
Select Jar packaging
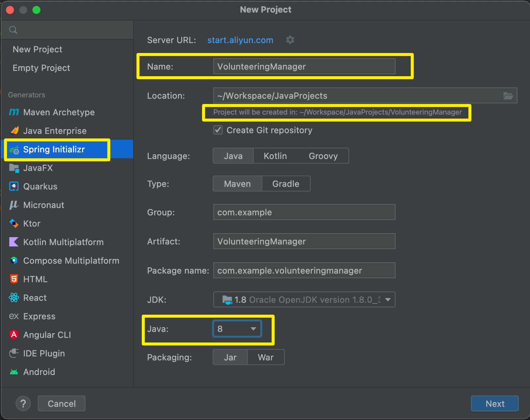[230, 357]
